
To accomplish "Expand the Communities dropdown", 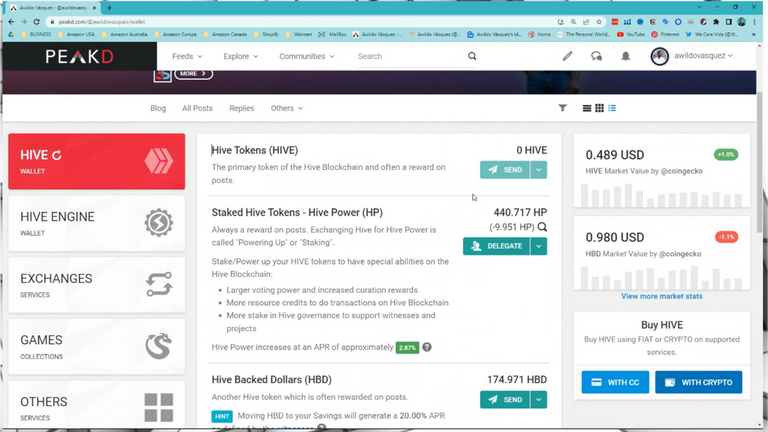I will point(307,56).
